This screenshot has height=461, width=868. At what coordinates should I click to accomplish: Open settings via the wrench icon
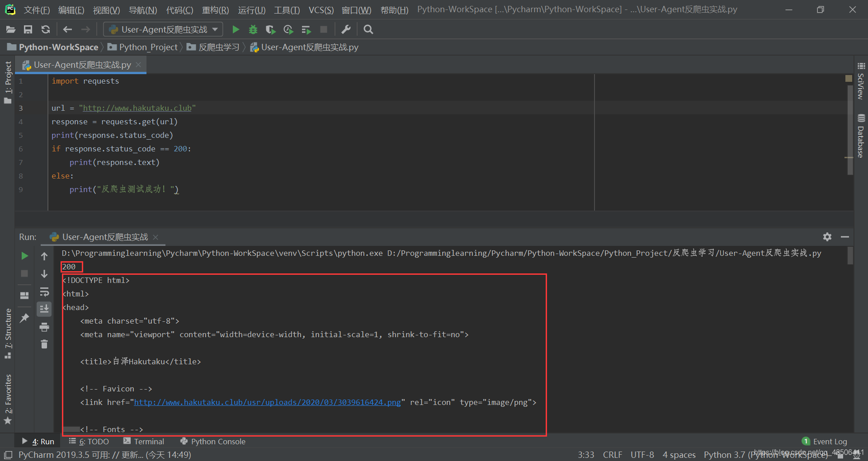coord(346,29)
